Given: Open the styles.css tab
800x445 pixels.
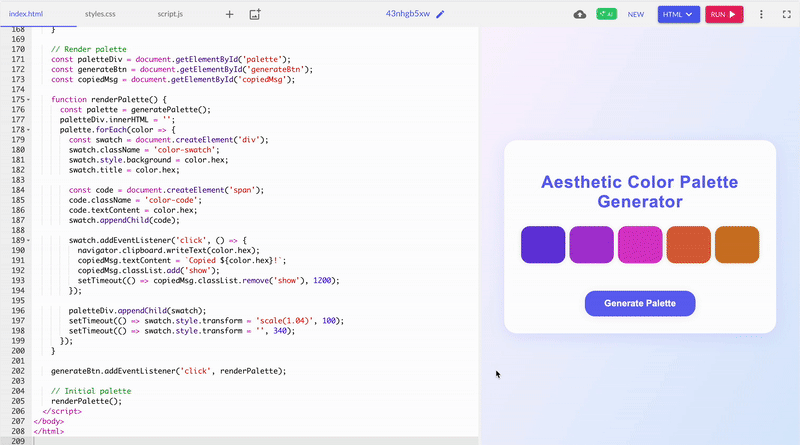Looking at the screenshot, I should pos(100,14).
